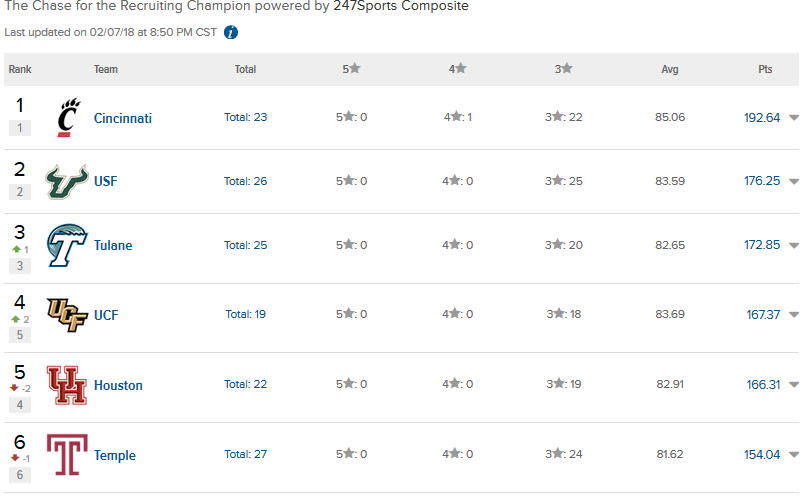Open UCF's Total: 19 commits link
The image size is (809, 498).
[245, 314]
